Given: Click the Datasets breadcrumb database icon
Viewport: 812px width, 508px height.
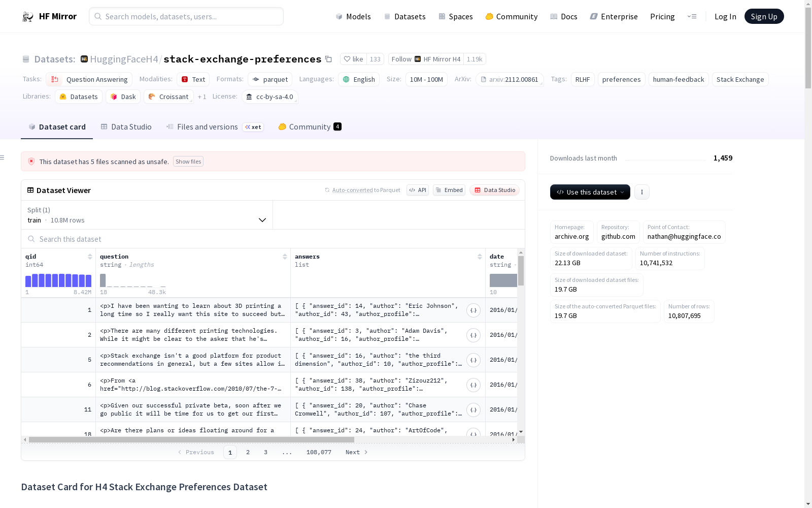Looking at the screenshot, I should pyautogui.click(x=26, y=59).
